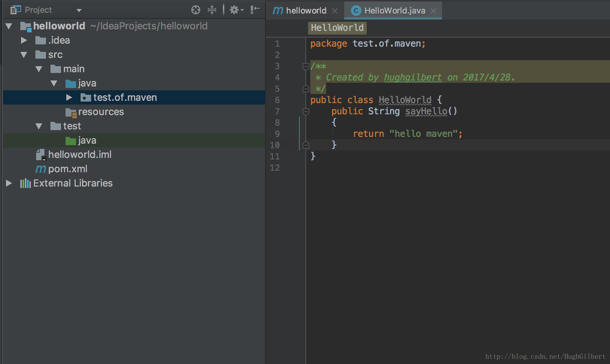Click the External Libraries bar-chart icon
The height and width of the screenshot is (364, 610).
tap(26, 183)
